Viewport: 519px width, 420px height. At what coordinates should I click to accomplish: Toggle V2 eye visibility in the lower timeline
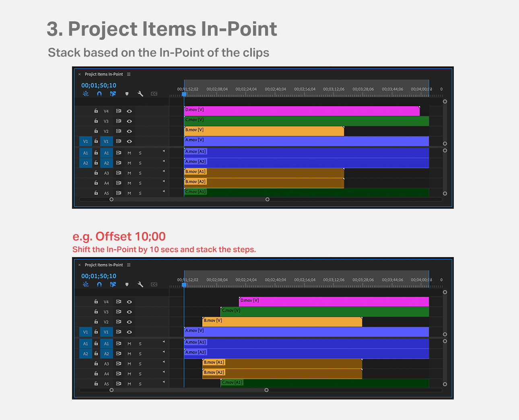[x=130, y=322]
